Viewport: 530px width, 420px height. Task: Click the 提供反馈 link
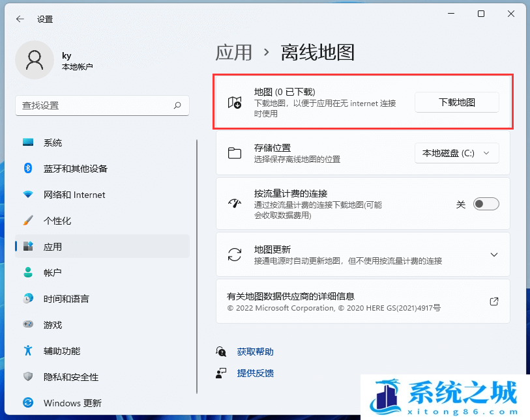click(255, 373)
